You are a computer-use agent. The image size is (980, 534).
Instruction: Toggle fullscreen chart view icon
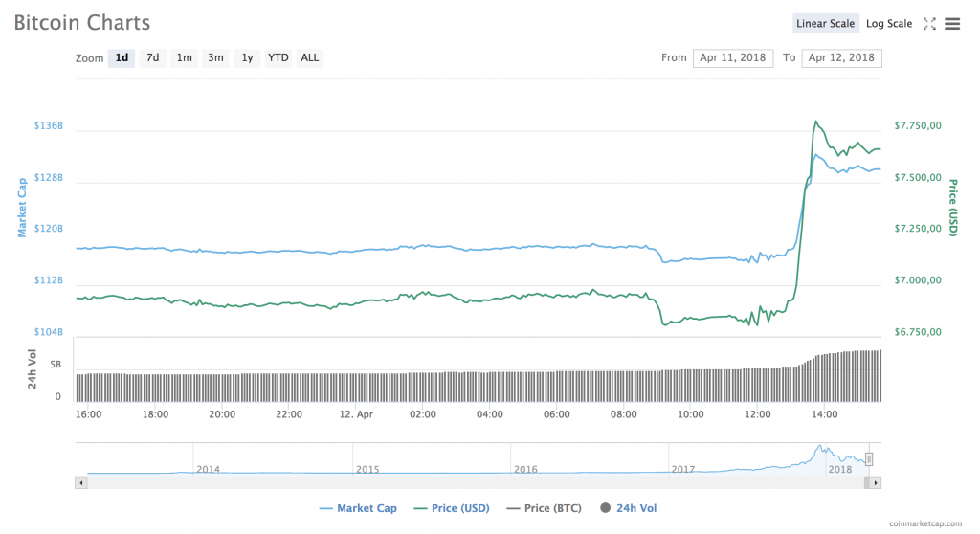tap(929, 24)
